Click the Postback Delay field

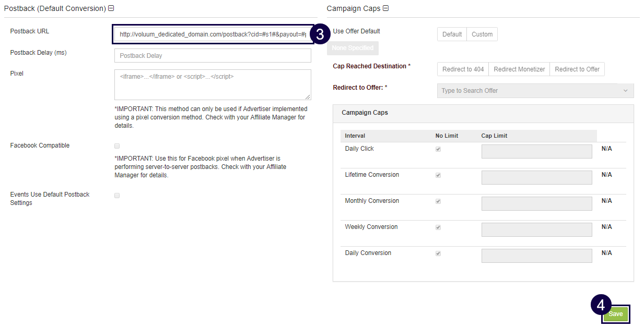[x=212, y=56]
